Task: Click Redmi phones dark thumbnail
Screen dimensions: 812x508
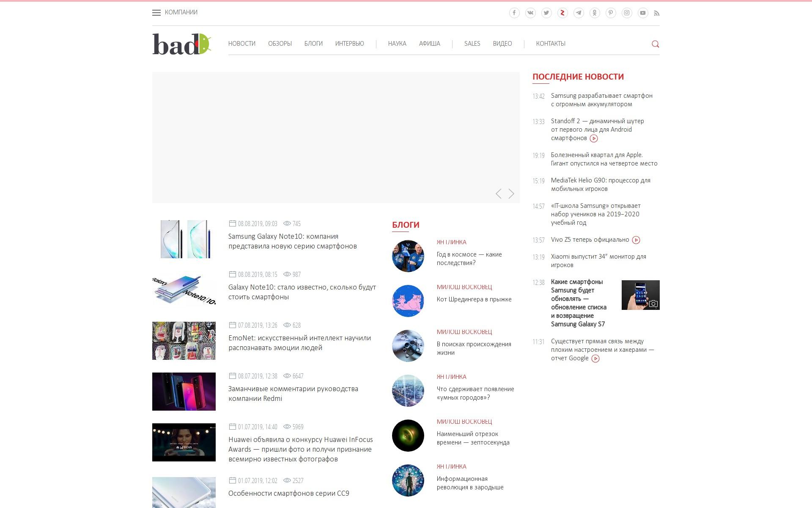Action: [x=184, y=392]
